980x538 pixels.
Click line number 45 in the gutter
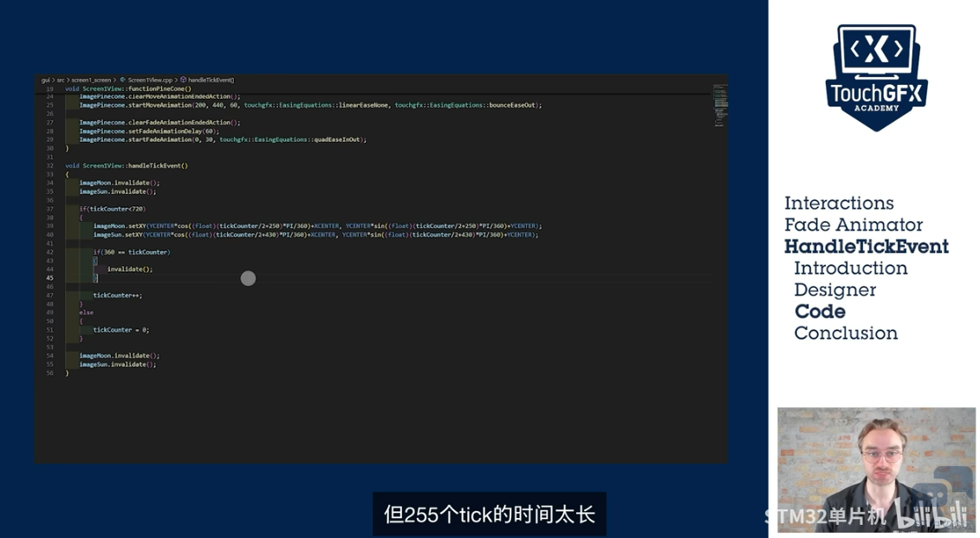pyautogui.click(x=49, y=278)
